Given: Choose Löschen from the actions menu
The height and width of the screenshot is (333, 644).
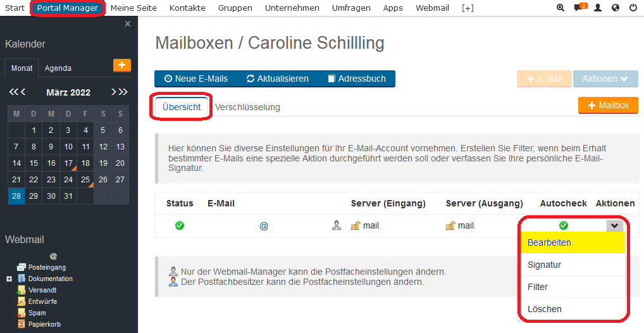Looking at the screenshot, I should point(573,309).
